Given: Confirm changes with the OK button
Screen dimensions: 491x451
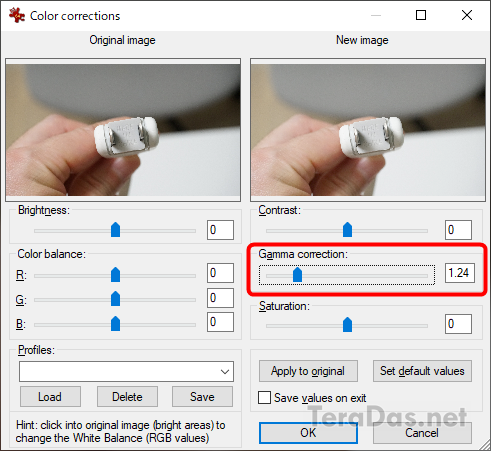Looking at the screenshot, I should 308,433.
